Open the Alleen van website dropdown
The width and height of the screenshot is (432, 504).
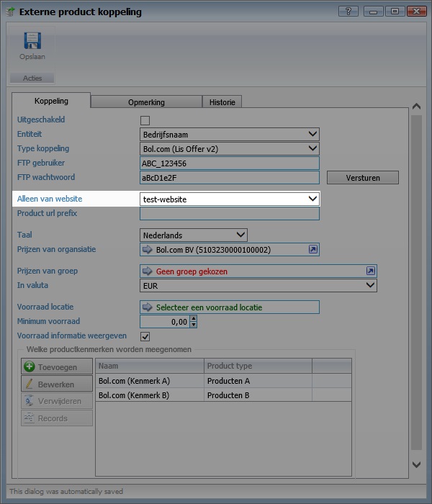coord(312,199)
